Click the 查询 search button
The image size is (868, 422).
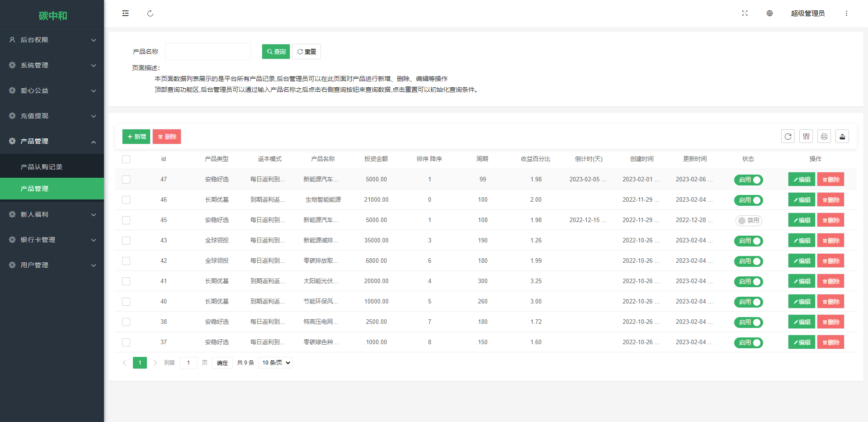tap(276, 52)
